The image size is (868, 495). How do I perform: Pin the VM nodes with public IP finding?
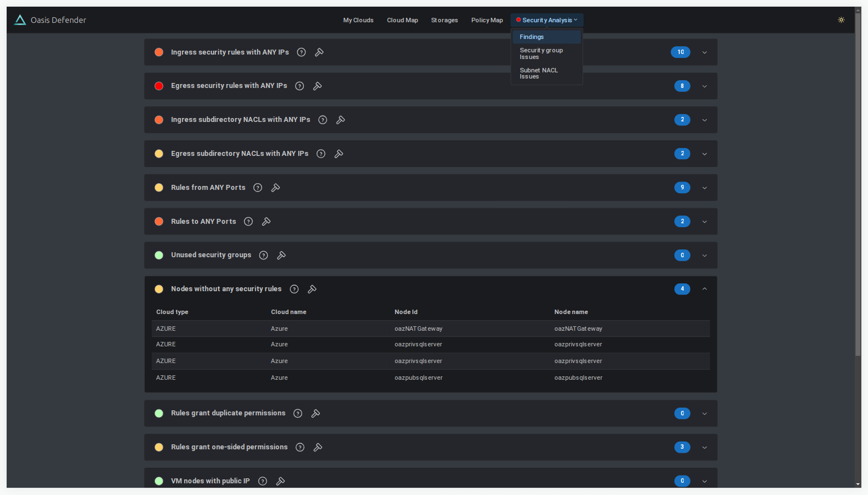(280, 481)
